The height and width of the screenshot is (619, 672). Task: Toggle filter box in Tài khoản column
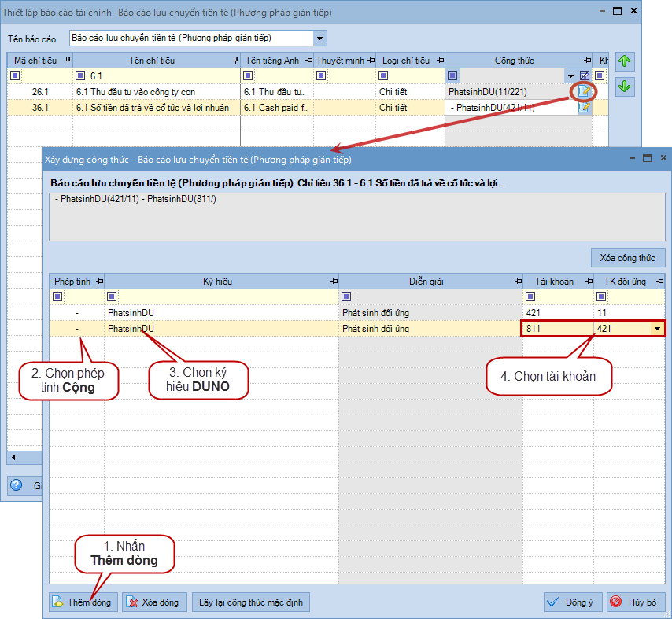530,297
